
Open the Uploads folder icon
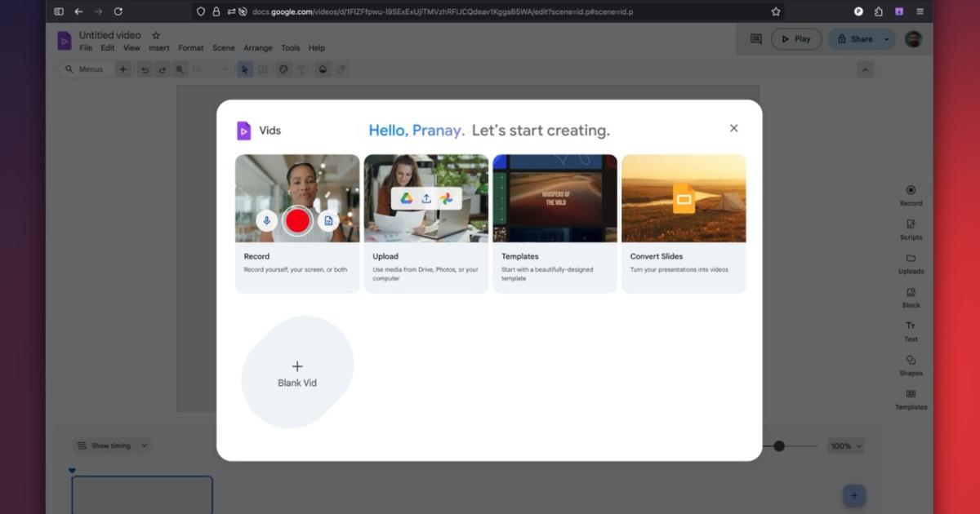(x=911, y=259)
